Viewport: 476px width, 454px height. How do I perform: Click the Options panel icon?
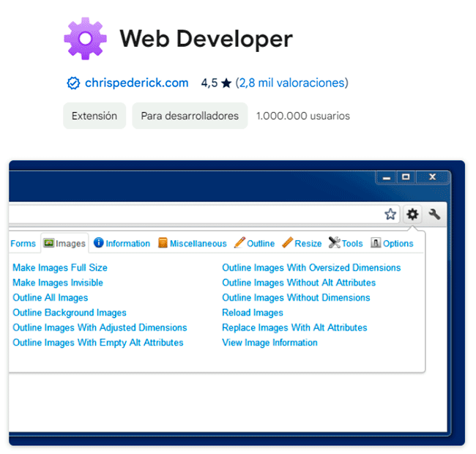coord(376,243)
